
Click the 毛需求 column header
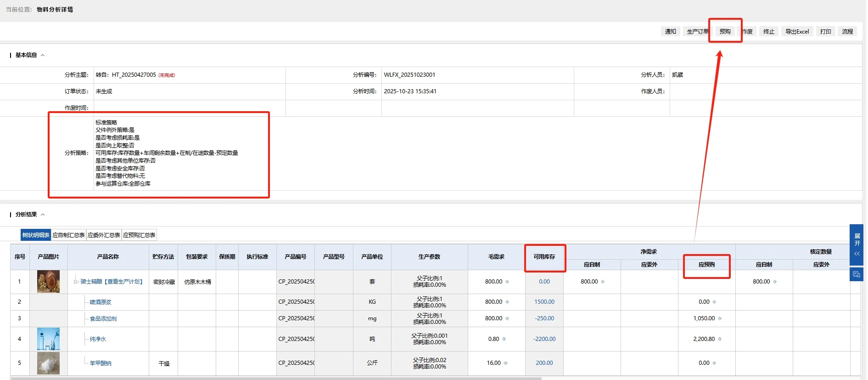[497, 257]
